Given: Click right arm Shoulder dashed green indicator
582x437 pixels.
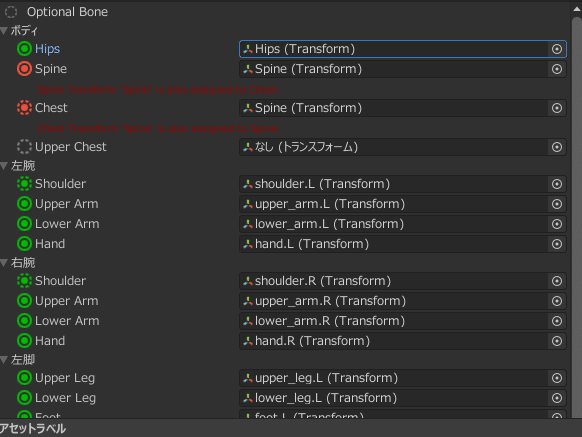Looking at the screenshot, I should coord(24,281).
